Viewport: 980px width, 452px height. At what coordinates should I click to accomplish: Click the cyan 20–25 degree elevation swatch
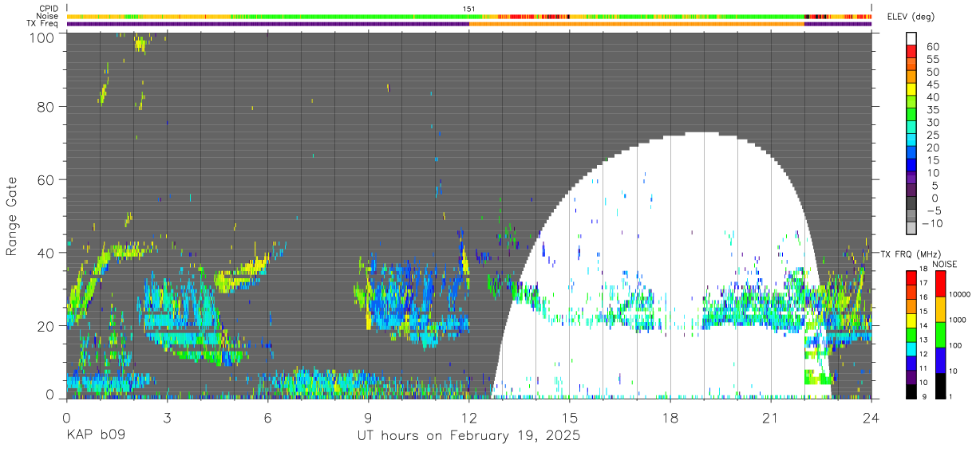[911, 140]
